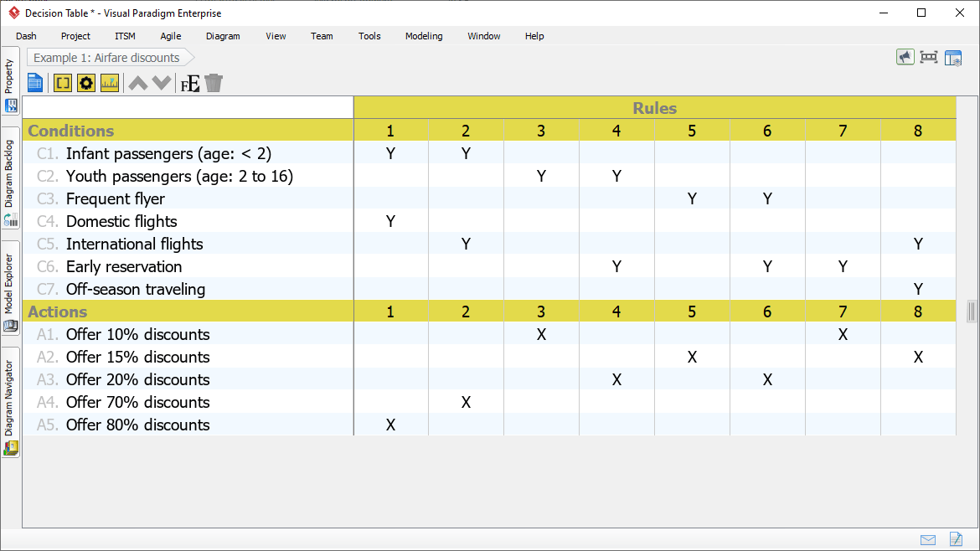Toggle the Y for Off-season traveling under rule 8
Screen dimensions: 980x551
tap(918, 289)
